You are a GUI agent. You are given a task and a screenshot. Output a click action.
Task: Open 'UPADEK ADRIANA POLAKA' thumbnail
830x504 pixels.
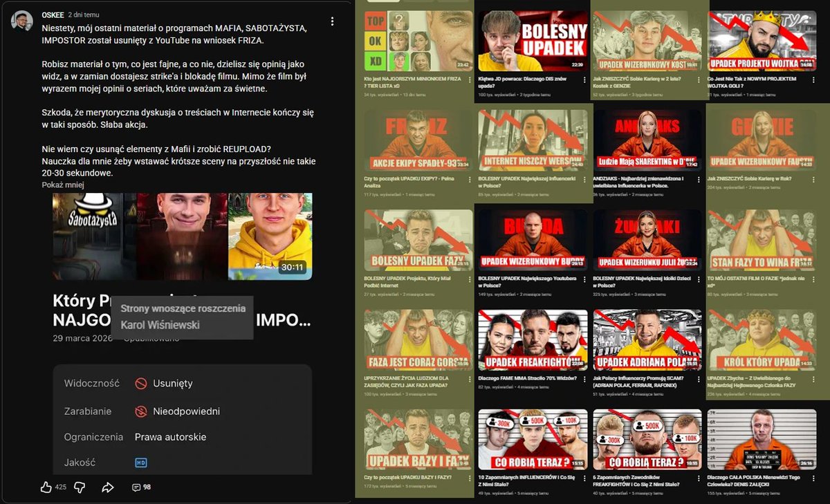647,339
